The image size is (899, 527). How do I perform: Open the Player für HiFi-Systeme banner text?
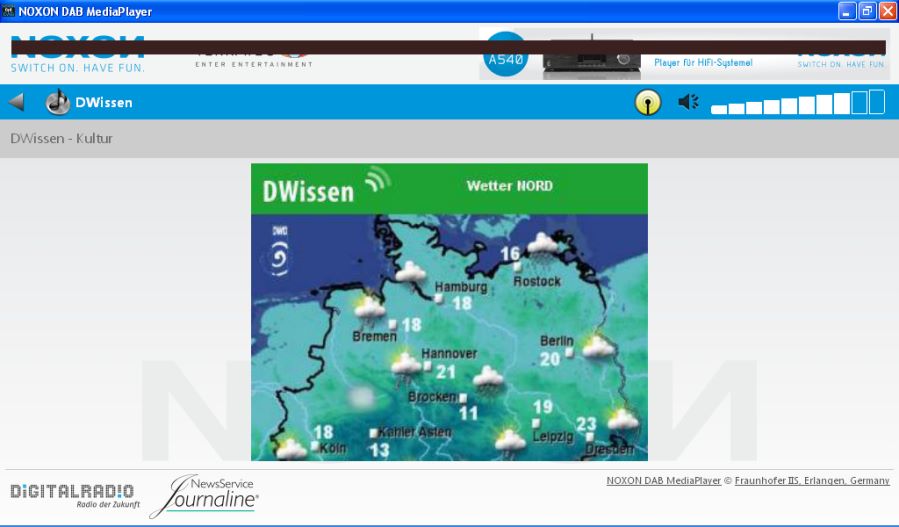(703, 62)
